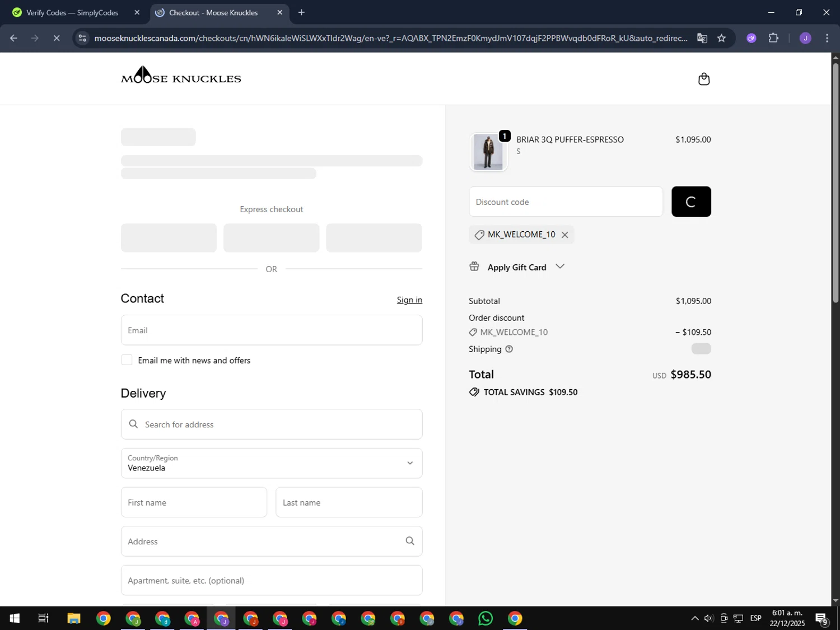Stop loading the page
The height and width of the screenshot is (630, 840).
point(57,38)
